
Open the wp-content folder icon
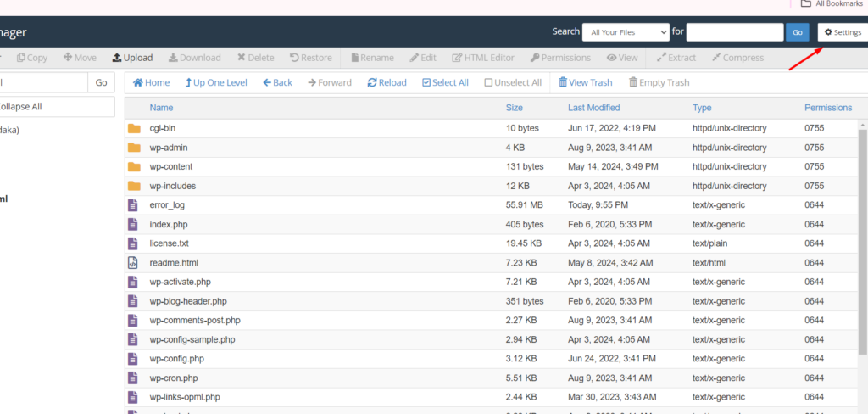(x=134, y=166)
